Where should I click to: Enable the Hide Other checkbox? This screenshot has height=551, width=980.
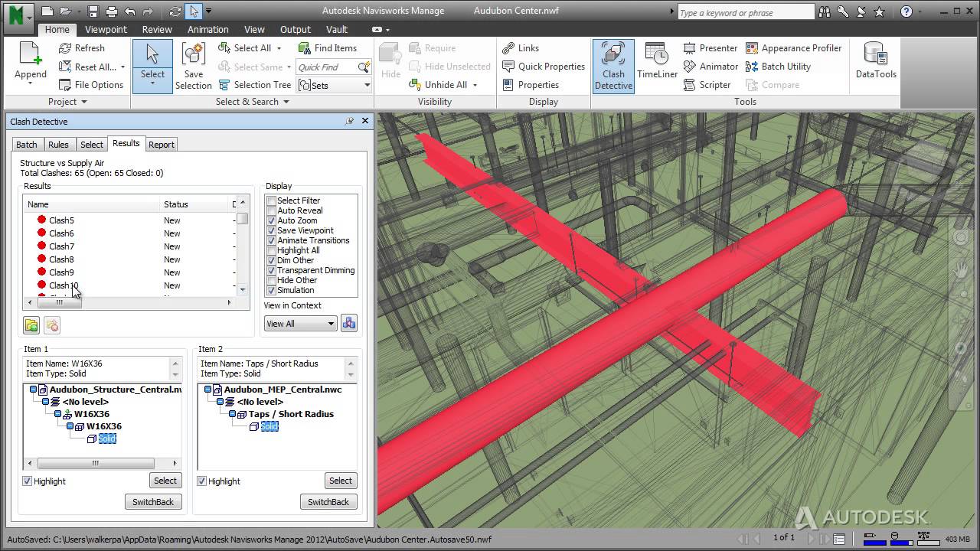pos(271,280)
